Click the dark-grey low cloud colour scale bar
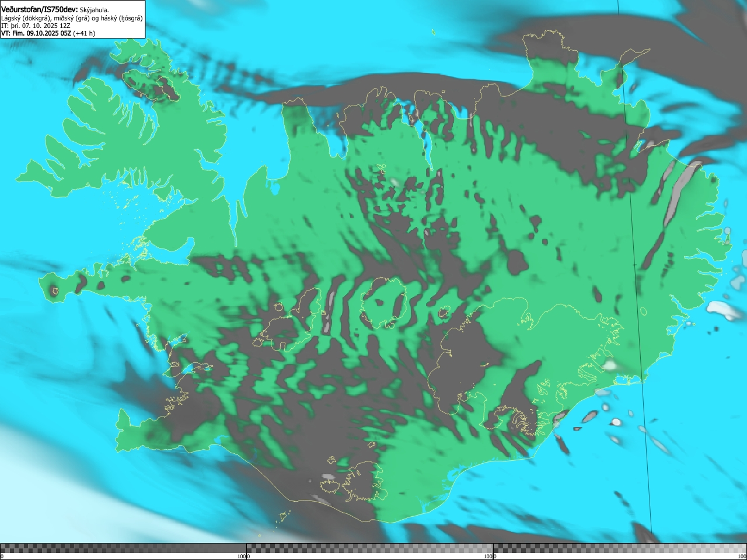This screenshot has height=560, width=747. (123, 548)
